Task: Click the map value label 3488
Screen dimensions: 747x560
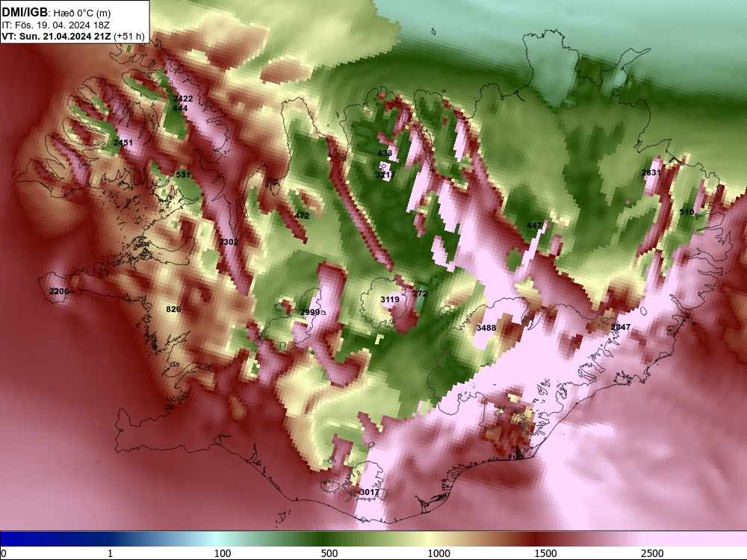Action: point(486,328)
